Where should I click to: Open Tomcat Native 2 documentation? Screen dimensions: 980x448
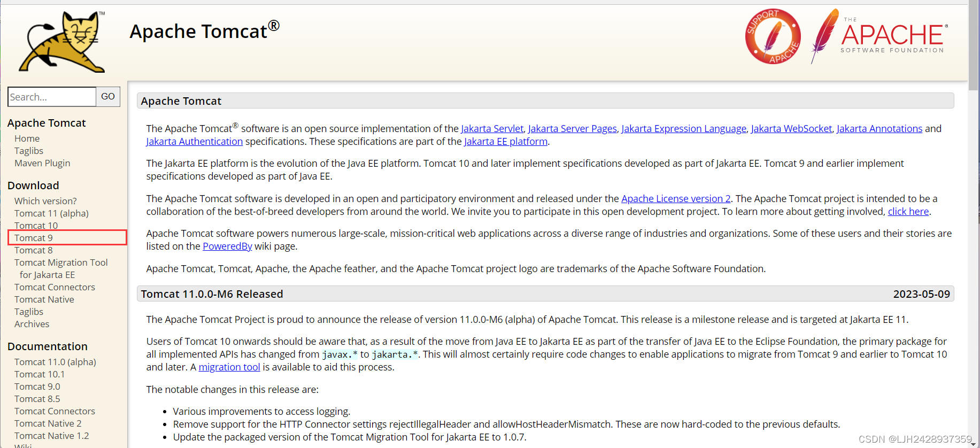point(48,423)
